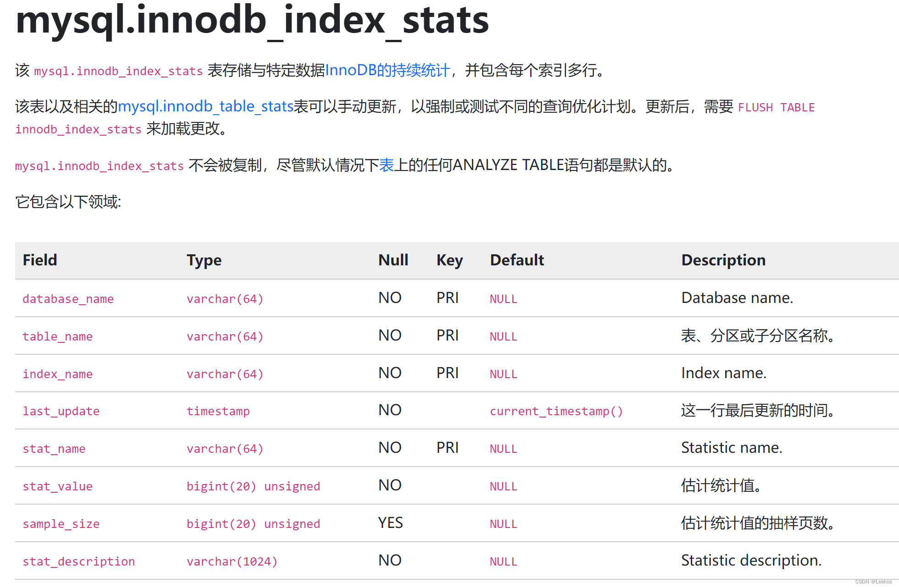This screenshot has height=588, width=899.
Task: Click the Type column header
Action: (x=204, y=260)
